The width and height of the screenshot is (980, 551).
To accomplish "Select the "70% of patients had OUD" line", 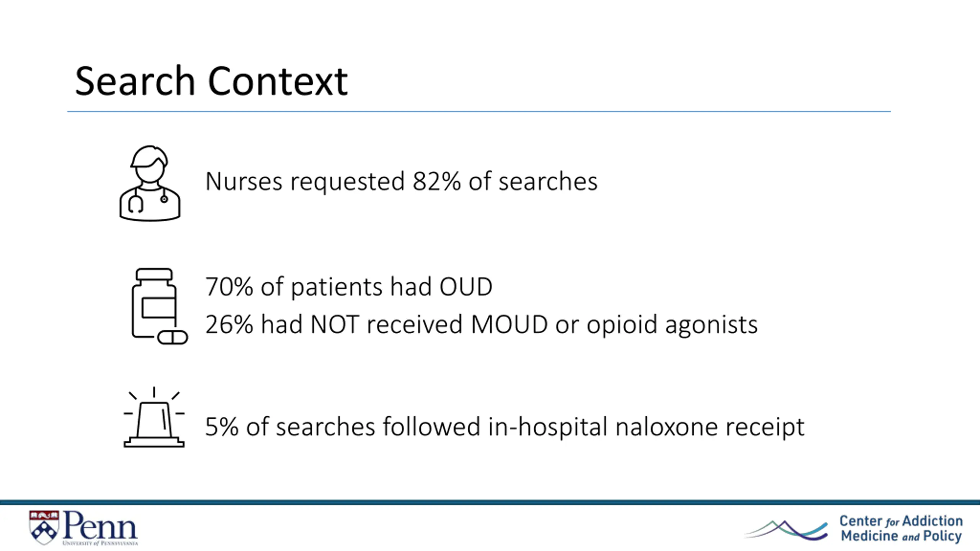I will [349, 287].
